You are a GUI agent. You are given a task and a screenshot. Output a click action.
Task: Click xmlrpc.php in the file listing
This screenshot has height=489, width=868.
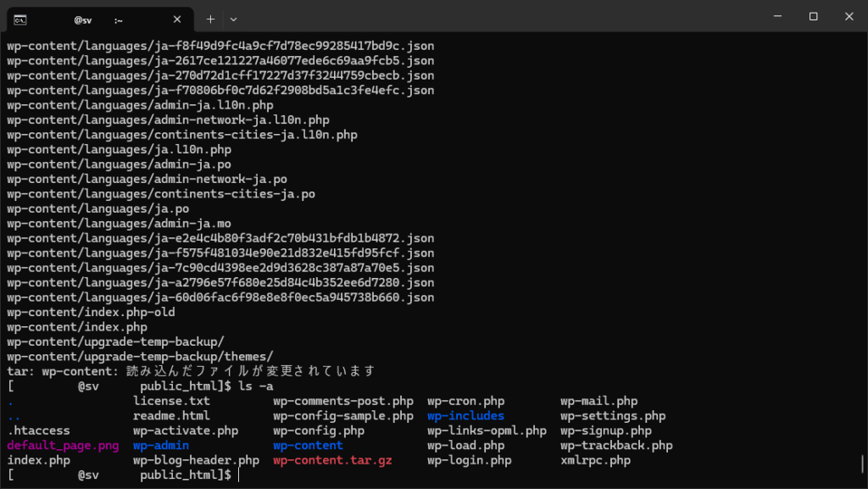click(595, 461)
